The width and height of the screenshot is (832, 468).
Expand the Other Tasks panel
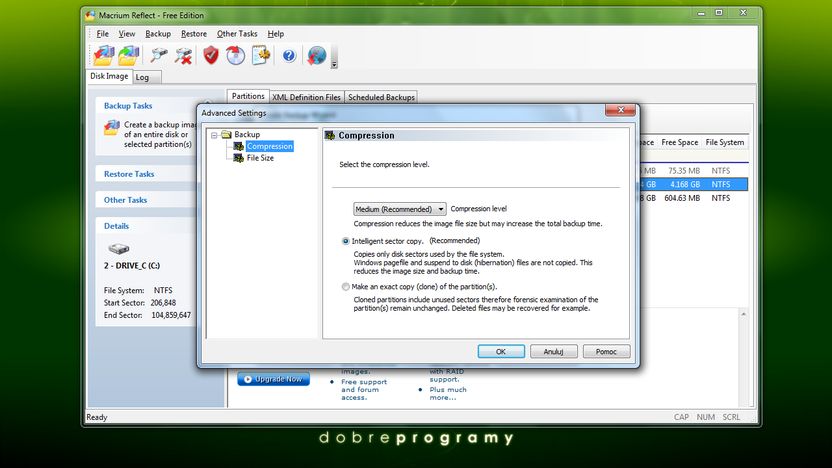(125, 201)
